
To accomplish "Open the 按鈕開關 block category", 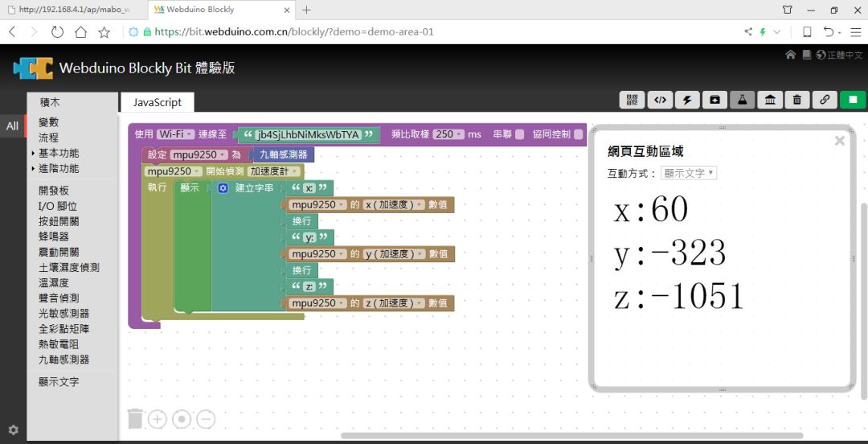I will tap(59, 221).
